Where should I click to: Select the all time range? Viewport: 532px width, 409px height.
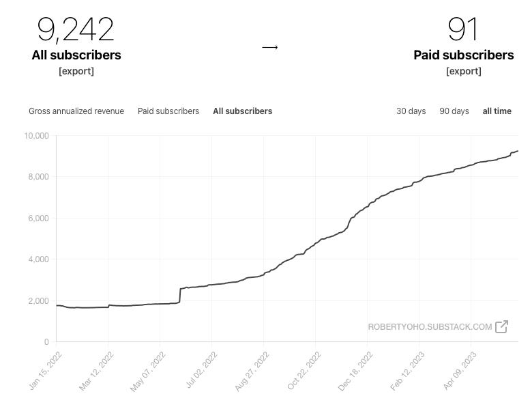tap(497, 111)
